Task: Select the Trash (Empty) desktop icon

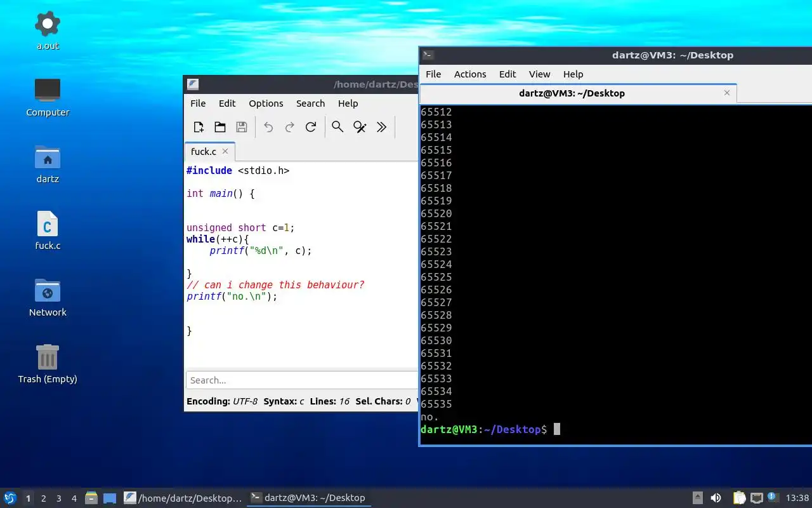Action: click(48, 357)
